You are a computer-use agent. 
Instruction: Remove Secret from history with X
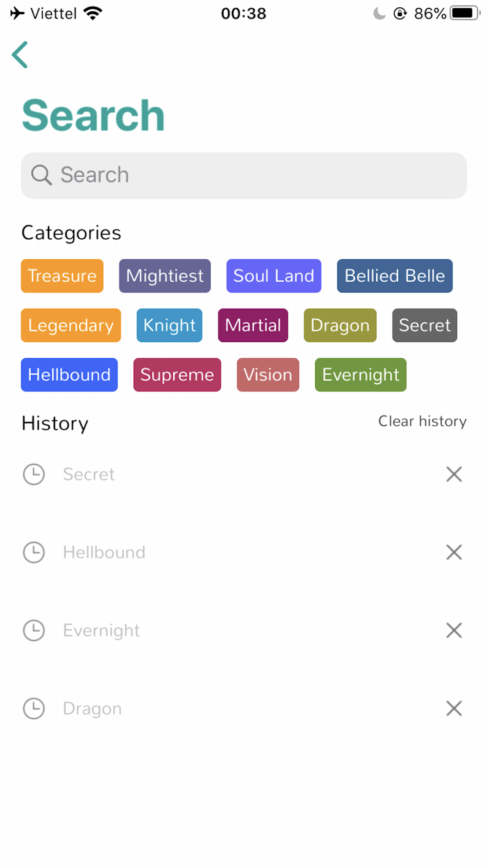pyautogui.click(x=454, y=474)
